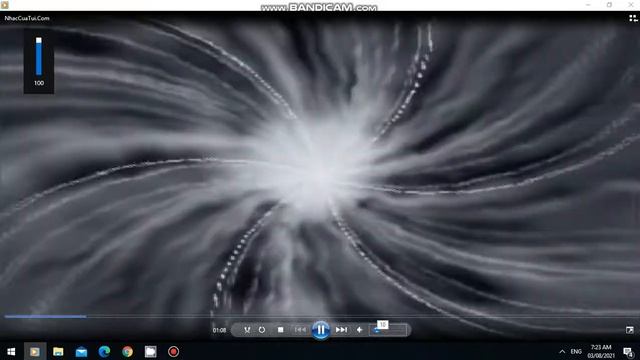Image resolution: width=640 pixels, height=360 pixels.
Task: Open the clock showing 7:23 AM
Action: coord(601,351)
